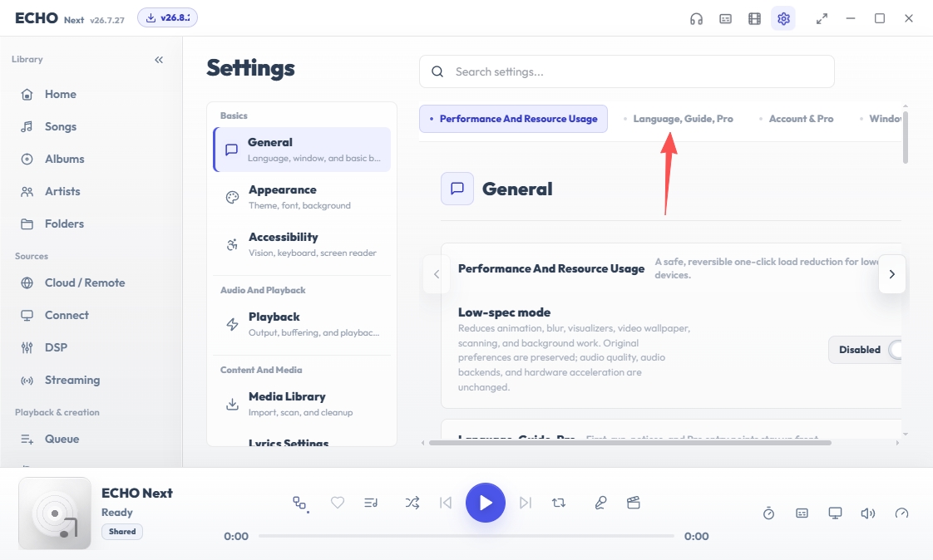933x560 pixels.
Task: Select the Language, Guide, Pro tab chip
Action: pyautogui.click(x=678, y=119)
